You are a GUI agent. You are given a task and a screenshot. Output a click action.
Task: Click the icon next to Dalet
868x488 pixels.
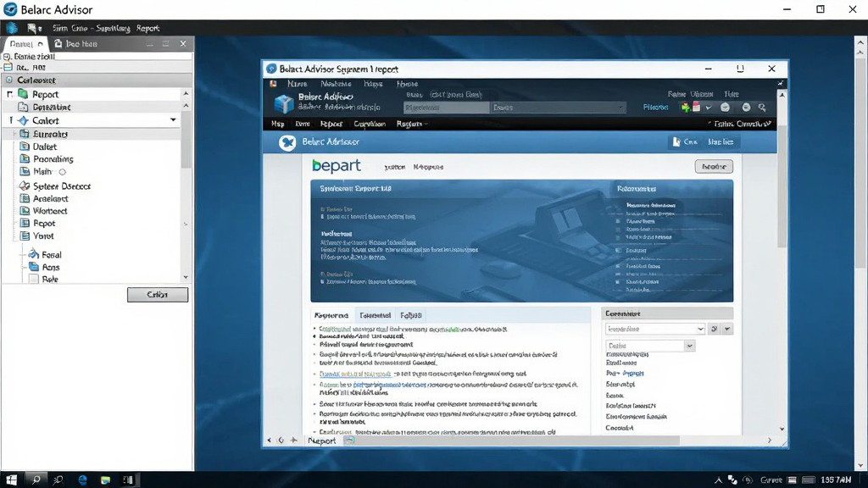point(25,147)
